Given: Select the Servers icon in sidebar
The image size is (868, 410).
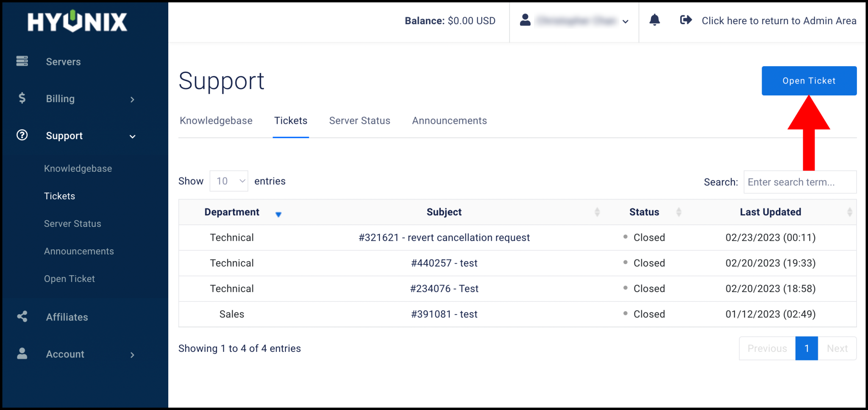Looking at the screenshot, I should (x=22, y=61).
